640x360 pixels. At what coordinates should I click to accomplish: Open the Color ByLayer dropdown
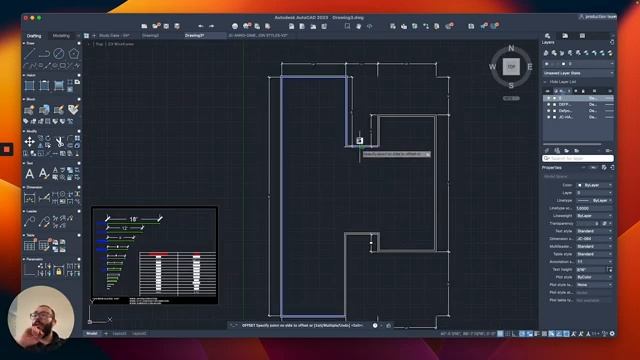pos(594,185)
